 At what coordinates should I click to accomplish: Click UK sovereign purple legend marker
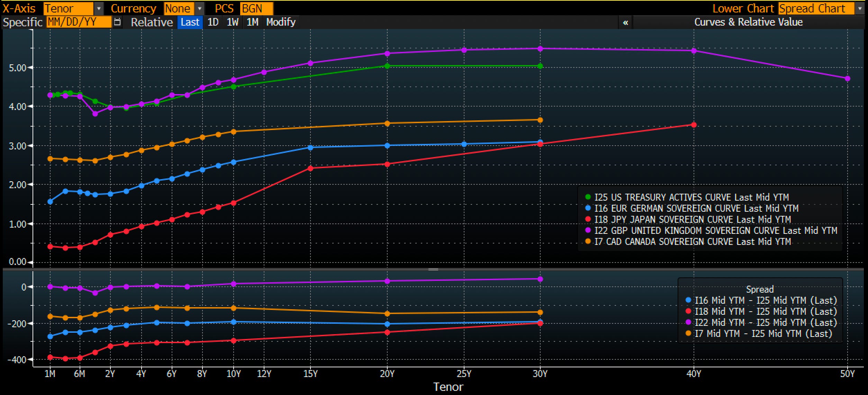pyautogui.click(x=588, y=230)
